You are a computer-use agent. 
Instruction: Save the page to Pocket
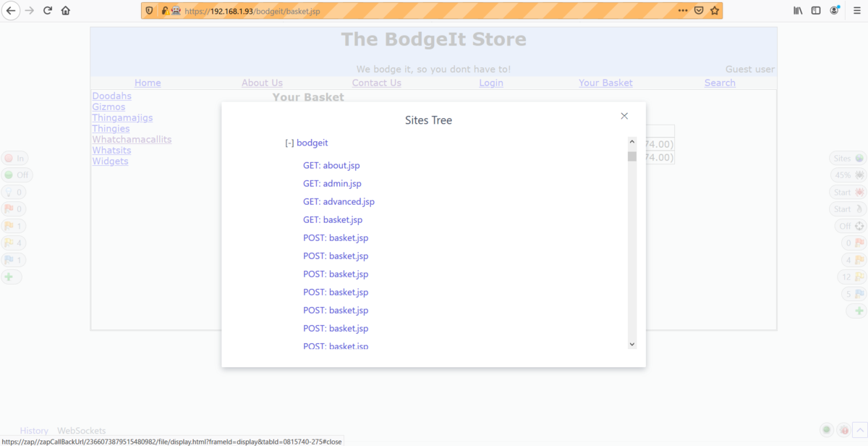pyautogui.click(x=699, y=11)
